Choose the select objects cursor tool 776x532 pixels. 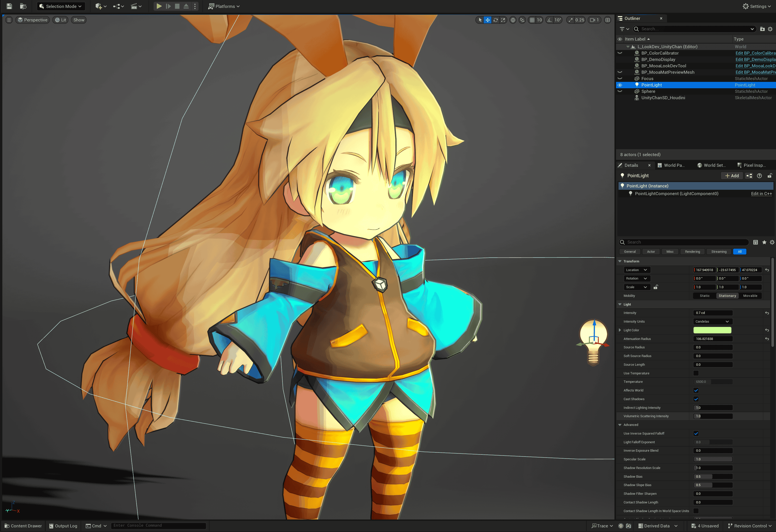coord(480,20)
